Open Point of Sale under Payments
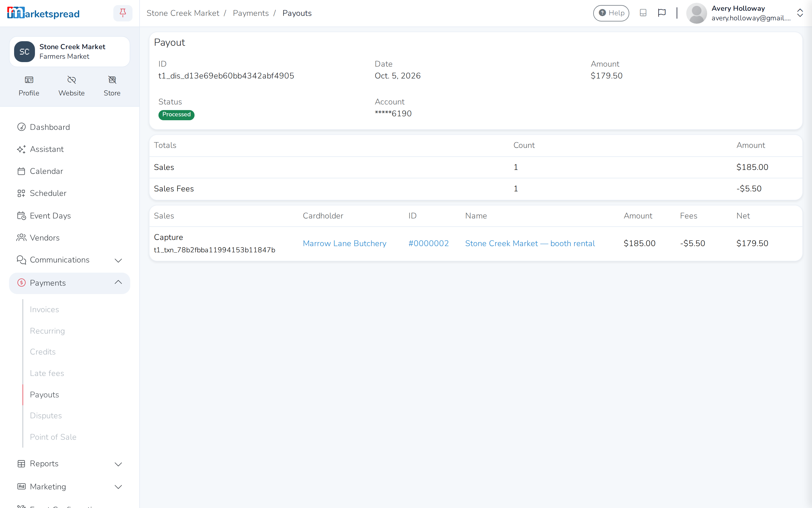Viewport: 812px width, 508px height. 53,437
